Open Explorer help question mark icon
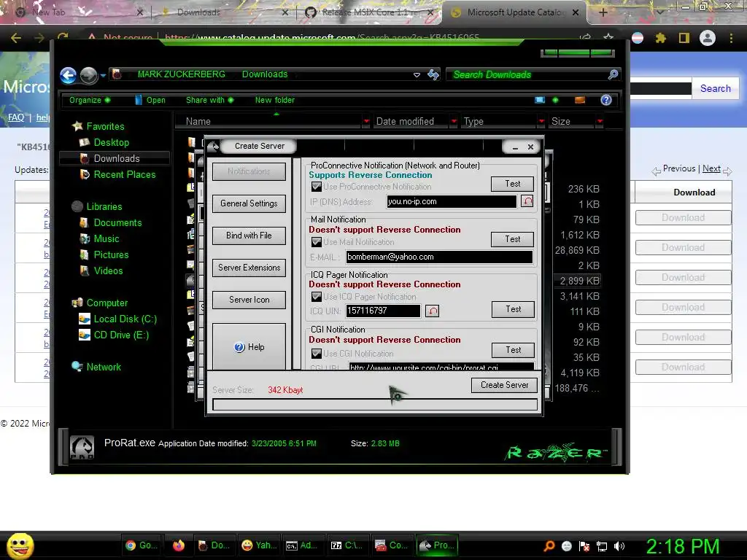 [x=606, y=100]
